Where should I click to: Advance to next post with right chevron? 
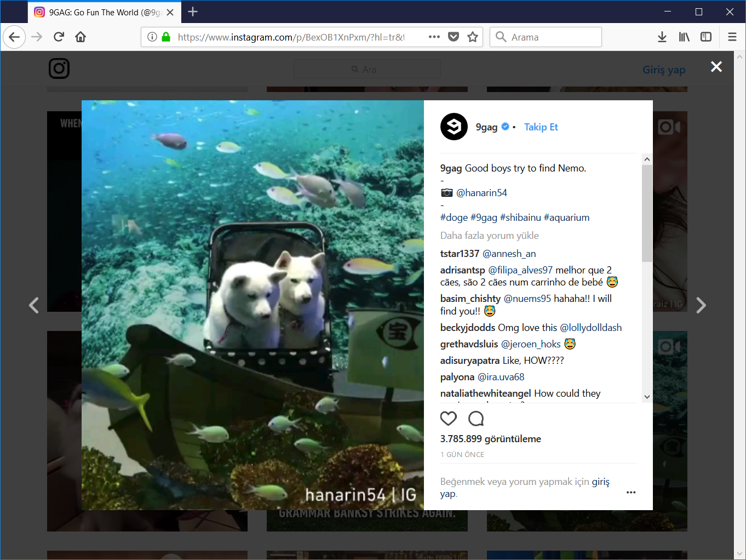pyautogui.click(x=701, y=305)
